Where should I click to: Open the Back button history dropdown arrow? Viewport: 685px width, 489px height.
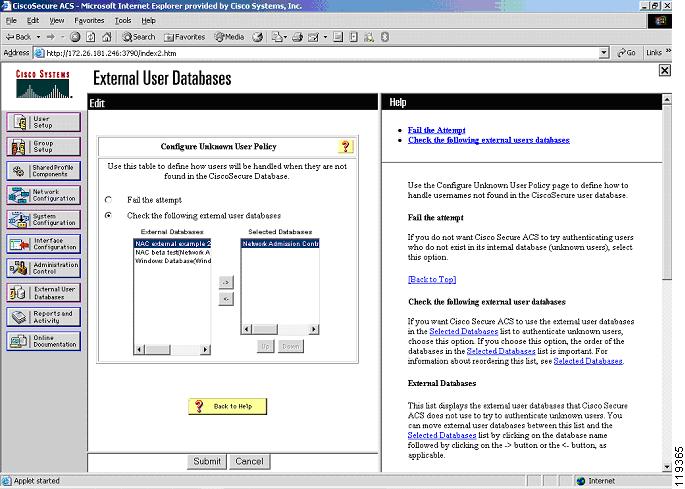click(x=38, y=37)
